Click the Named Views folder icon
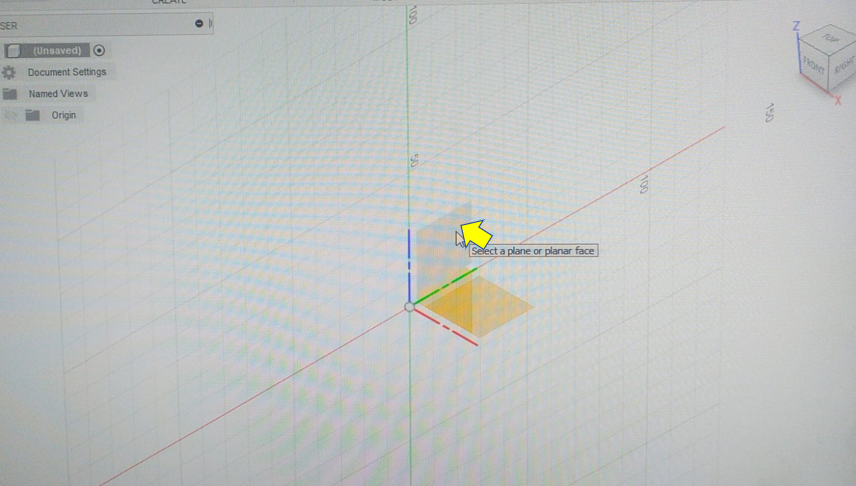The height and width of the screenshot is (486, 856). (x=10, y=94)
